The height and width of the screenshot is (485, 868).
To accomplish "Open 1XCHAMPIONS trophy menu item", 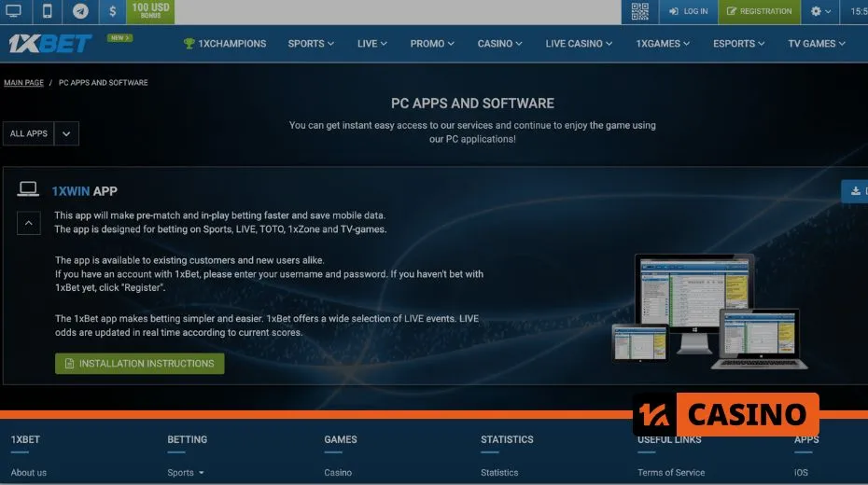I will click(225, 43).
